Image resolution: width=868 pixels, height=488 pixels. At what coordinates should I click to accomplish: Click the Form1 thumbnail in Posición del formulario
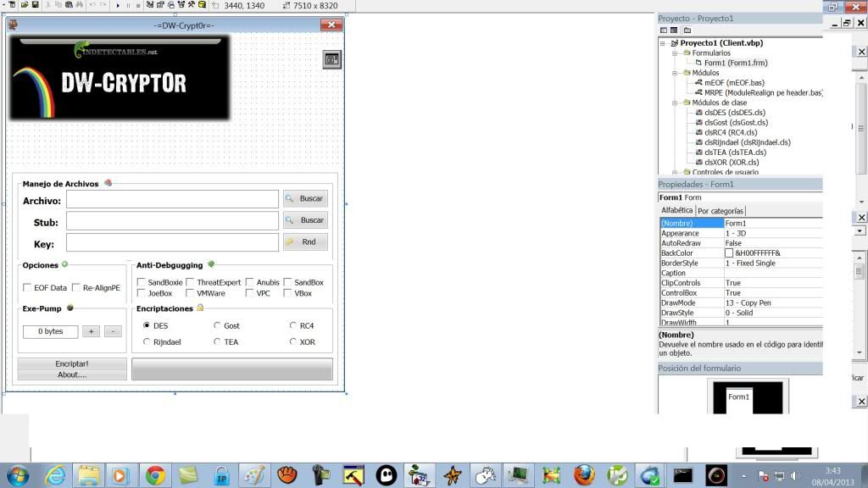pos(739,401)
